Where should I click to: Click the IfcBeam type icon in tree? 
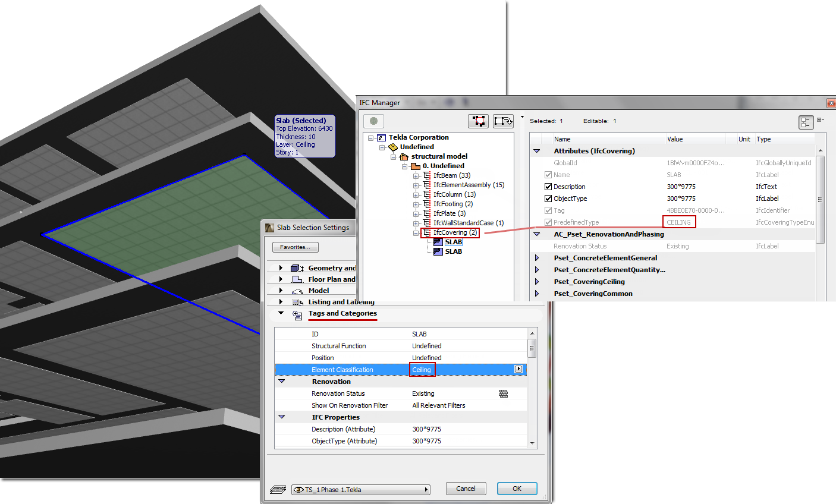[x=426, y=175]
